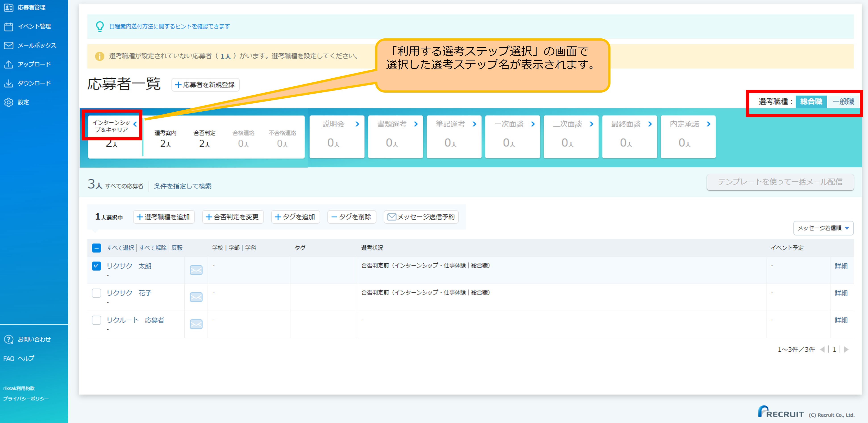
Task: Open the メッセージ着信順 sort dropdown
Action: 823,228
